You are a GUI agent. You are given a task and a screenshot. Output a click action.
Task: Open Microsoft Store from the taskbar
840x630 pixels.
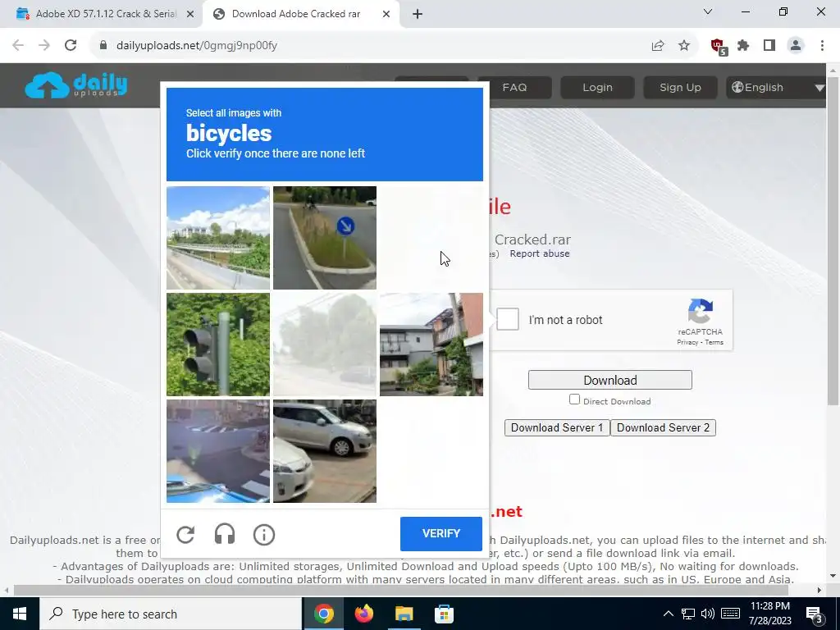[x=444, y=614]
